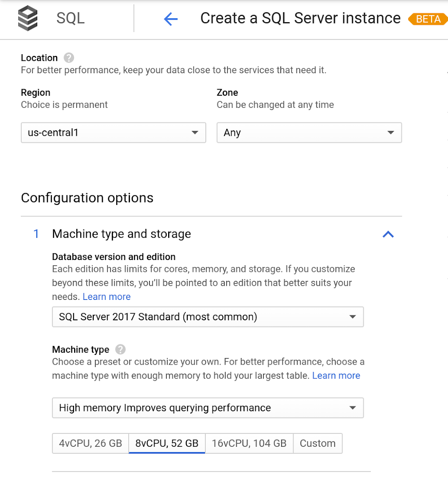Click the SQL product title text
Image resolution: width=448 pixels, height=488 pixels.
coord(71,19)
